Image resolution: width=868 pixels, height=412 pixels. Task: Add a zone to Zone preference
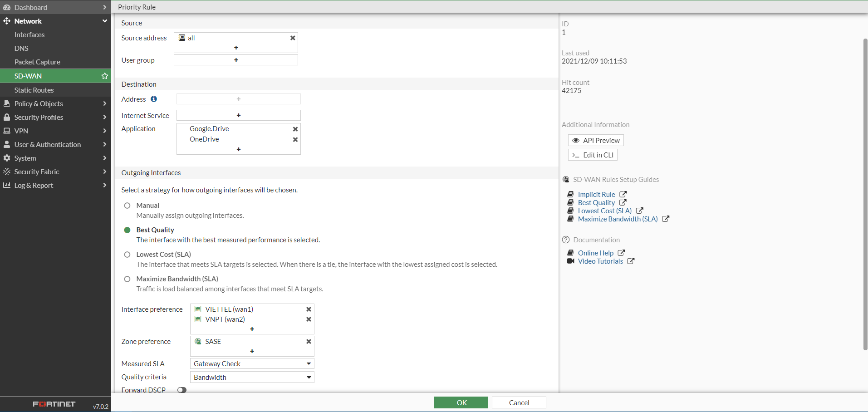(x=252, y=351)
